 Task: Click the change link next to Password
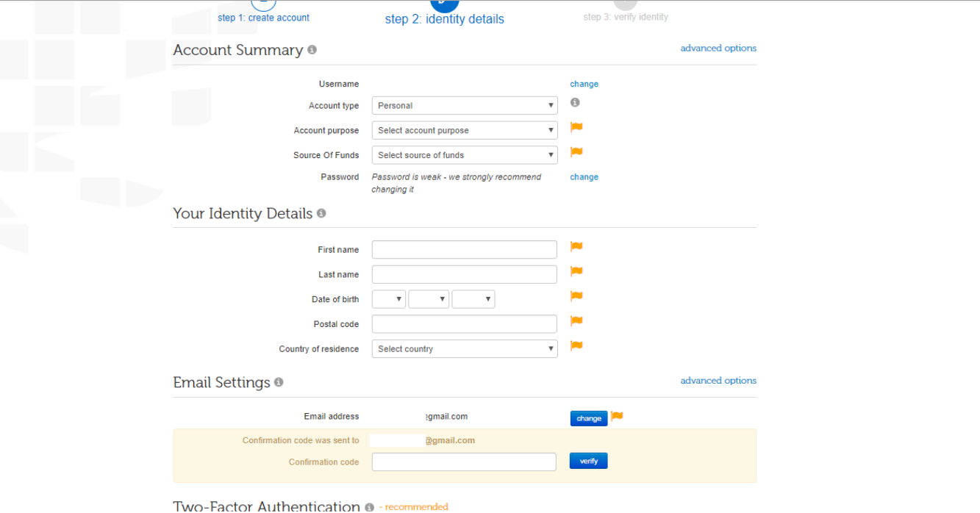pos(584,177)
